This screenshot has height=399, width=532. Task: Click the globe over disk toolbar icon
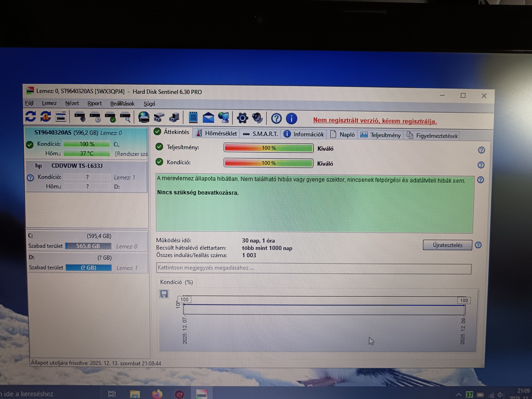pyautogui.click(x=144, y=117)
